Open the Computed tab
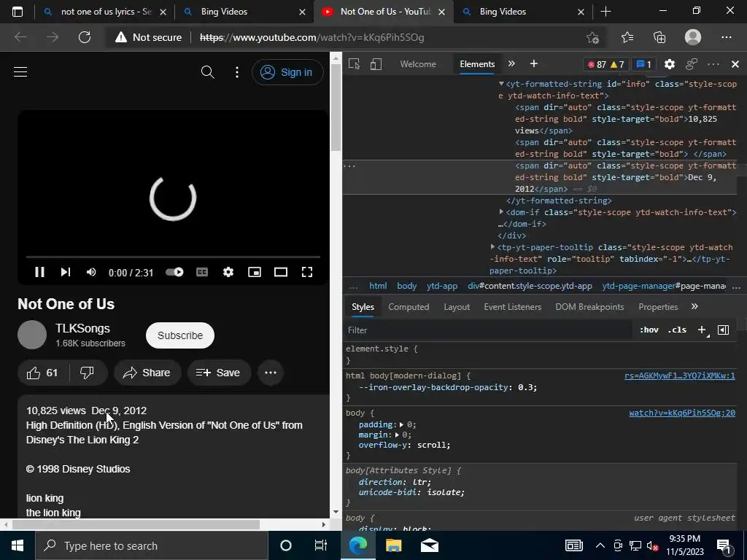 click(x=409, y=307)
